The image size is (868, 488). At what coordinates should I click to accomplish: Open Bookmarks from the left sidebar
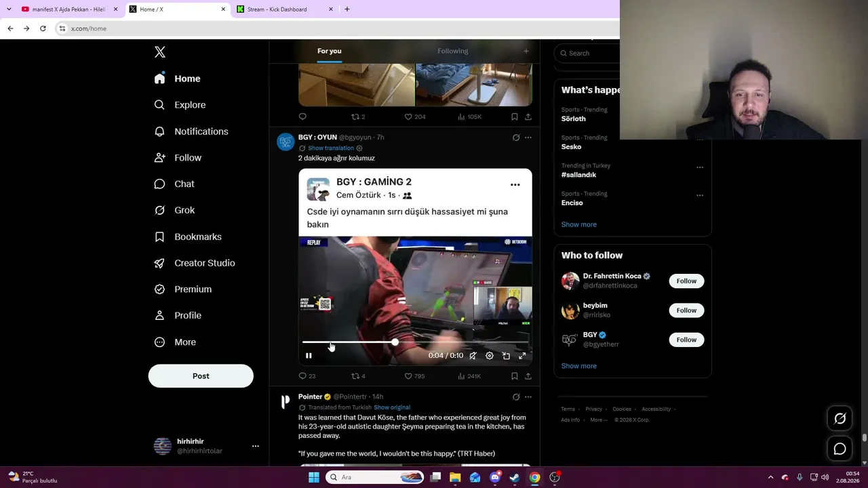pyautogui.click(x=188, y=237)
